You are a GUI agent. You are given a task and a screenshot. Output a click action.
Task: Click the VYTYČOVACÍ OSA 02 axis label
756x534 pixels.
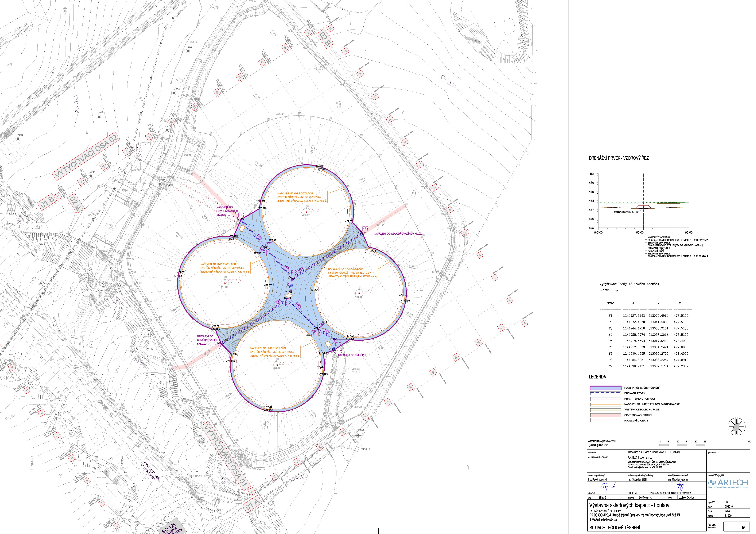(86, 156)
